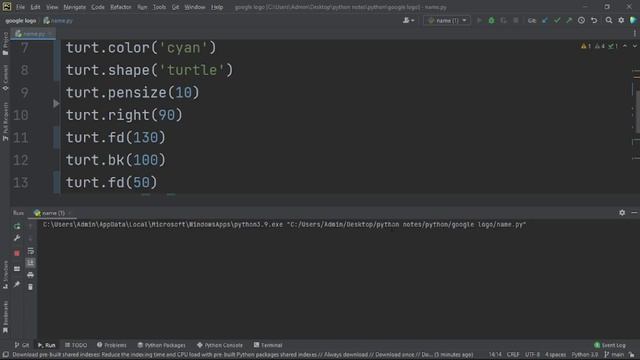The width and height of the screenshot is (640, 360).
Task: Open the Event Log
Action: pyautogui.click(x=610, y=345)
